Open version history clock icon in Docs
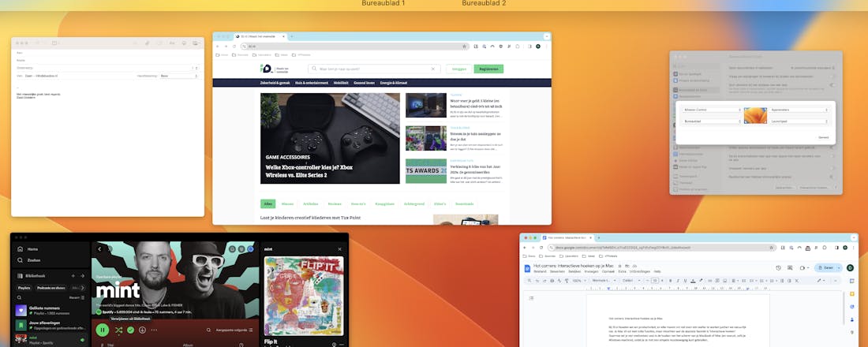868x347 pixels. click(x=778, y=268)
